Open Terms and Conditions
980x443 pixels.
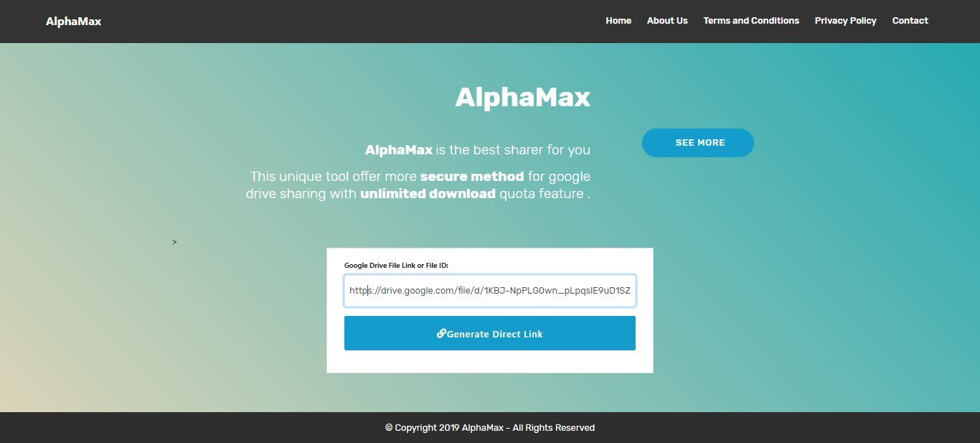pos(751,21)
